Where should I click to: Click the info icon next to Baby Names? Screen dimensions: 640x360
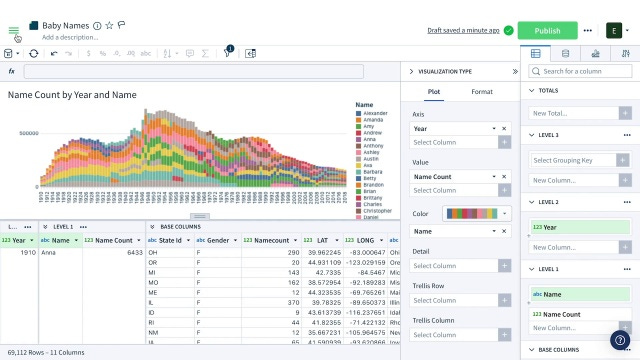click(x=97, y=26)
